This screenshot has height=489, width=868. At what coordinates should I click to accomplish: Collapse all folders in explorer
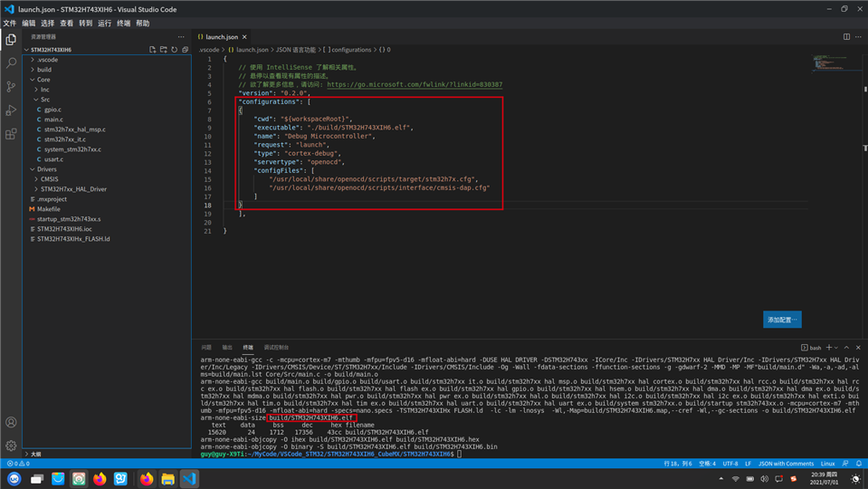[185, 50]
